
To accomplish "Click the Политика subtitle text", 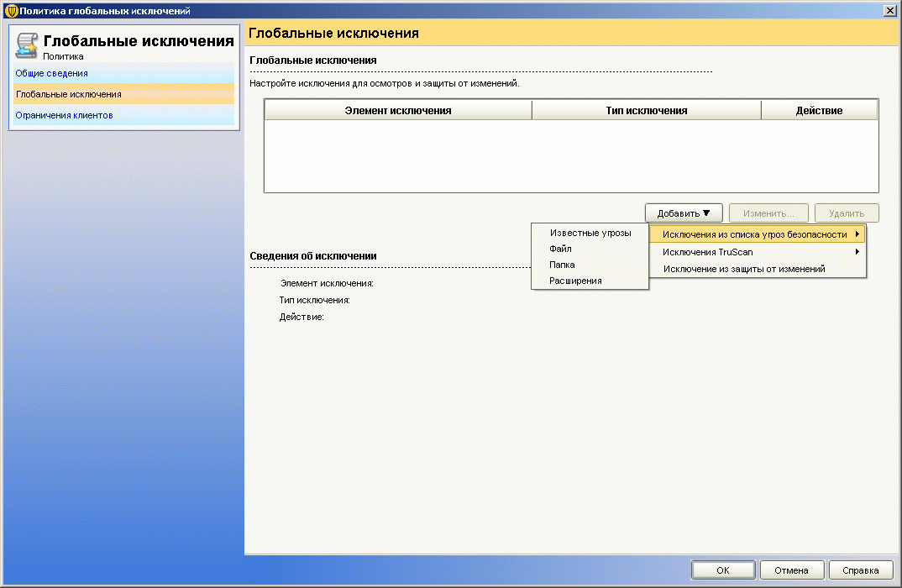I will pyautogui.click(x=63, y=56).
